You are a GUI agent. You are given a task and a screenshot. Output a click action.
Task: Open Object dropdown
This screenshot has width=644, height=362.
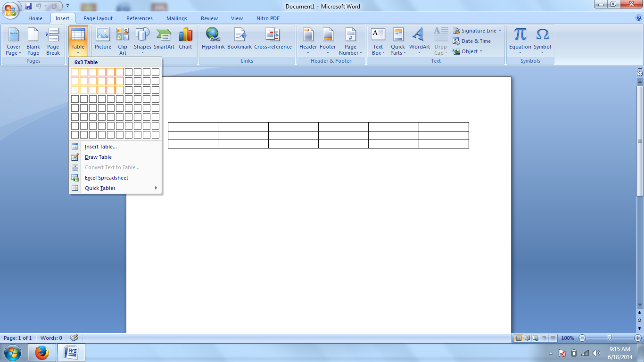468,51
